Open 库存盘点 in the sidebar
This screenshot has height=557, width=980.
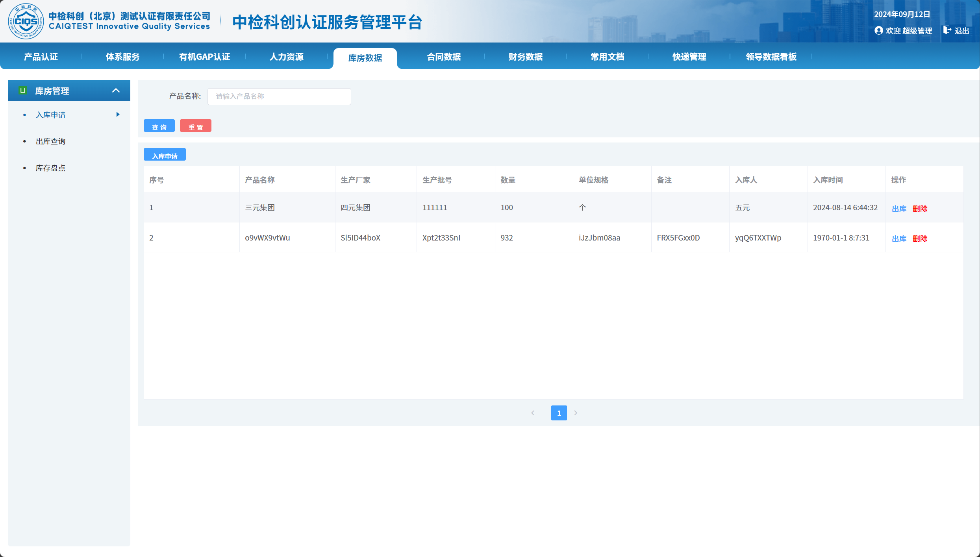[50, 168]
